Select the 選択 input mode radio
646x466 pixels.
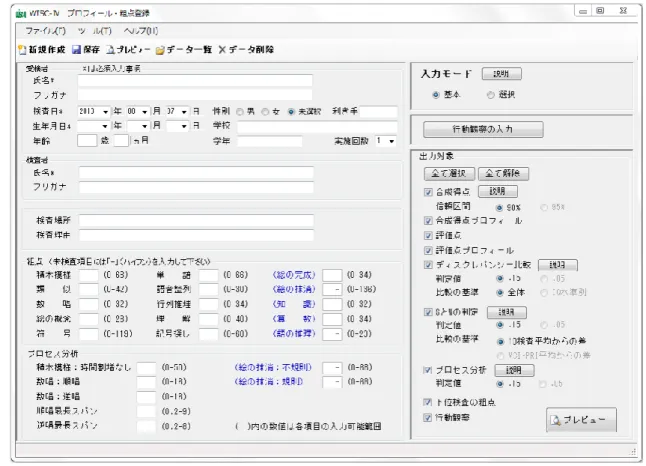[490, 95]
